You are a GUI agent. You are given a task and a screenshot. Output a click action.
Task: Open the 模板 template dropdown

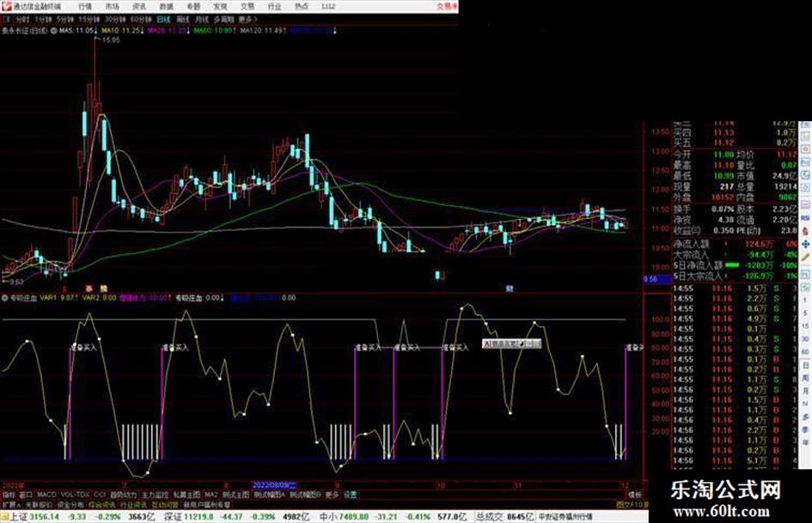coord(634,495)
